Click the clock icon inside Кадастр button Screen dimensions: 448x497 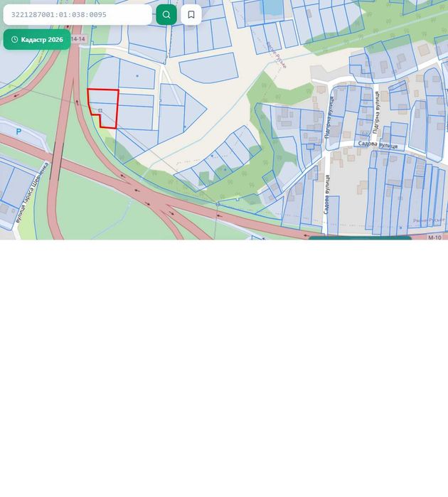(x=15, y=40)
